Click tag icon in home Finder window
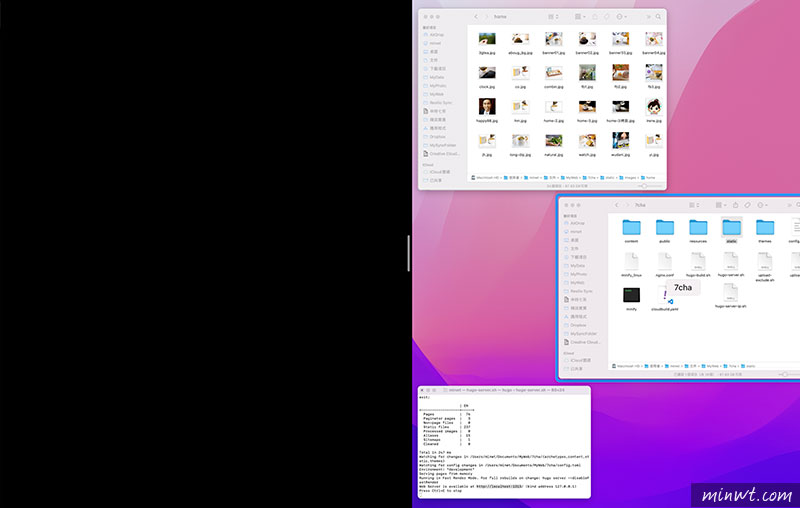The height and width of the screenshot is (508, 800). point(607,17)
